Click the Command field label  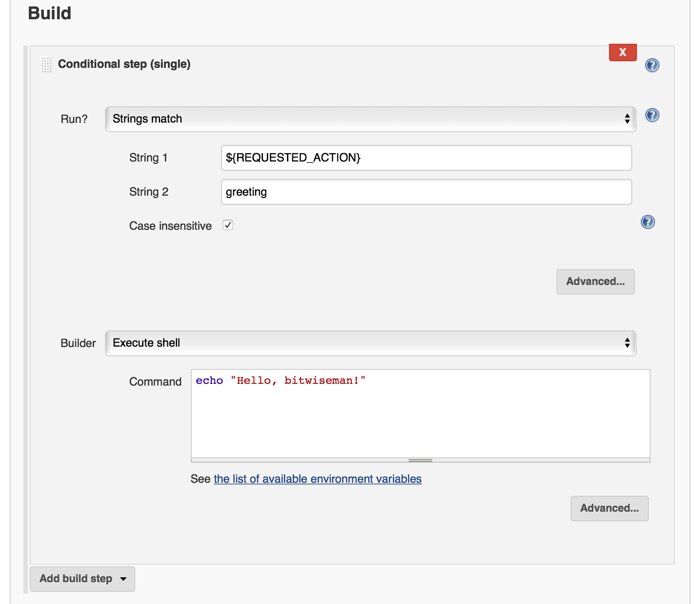coord(155,382)
